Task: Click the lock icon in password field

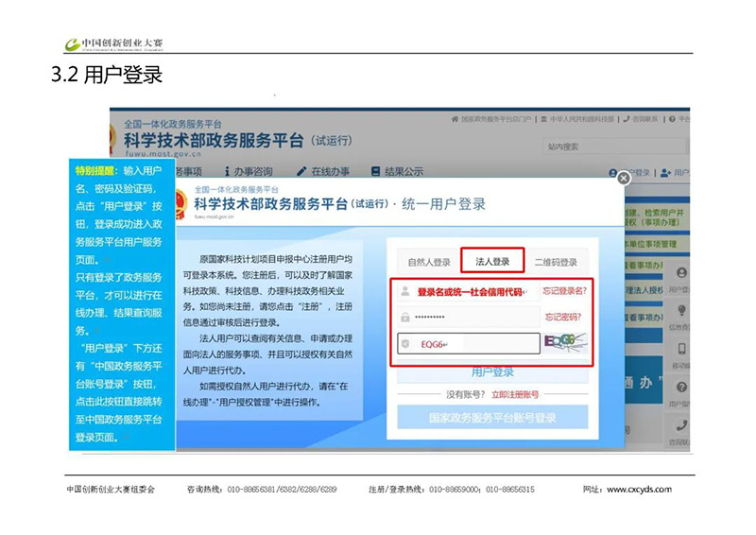Action: pyautogui.click(x=405, y=317)
